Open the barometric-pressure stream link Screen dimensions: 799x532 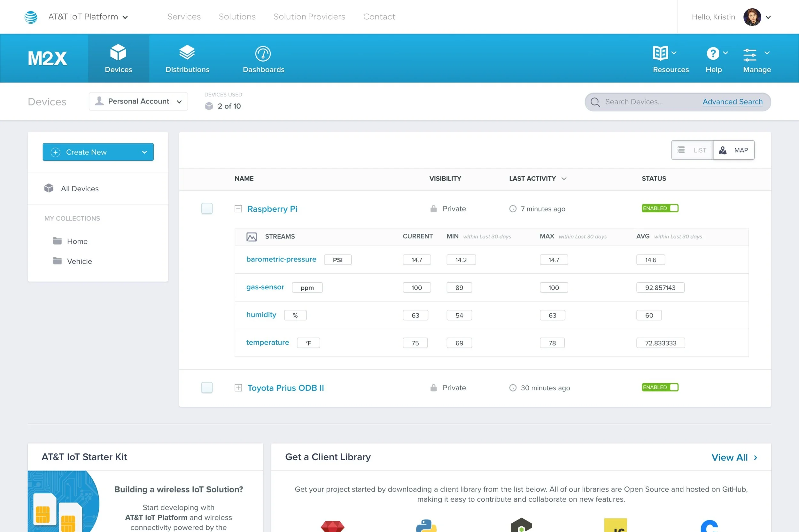point(281,259)
